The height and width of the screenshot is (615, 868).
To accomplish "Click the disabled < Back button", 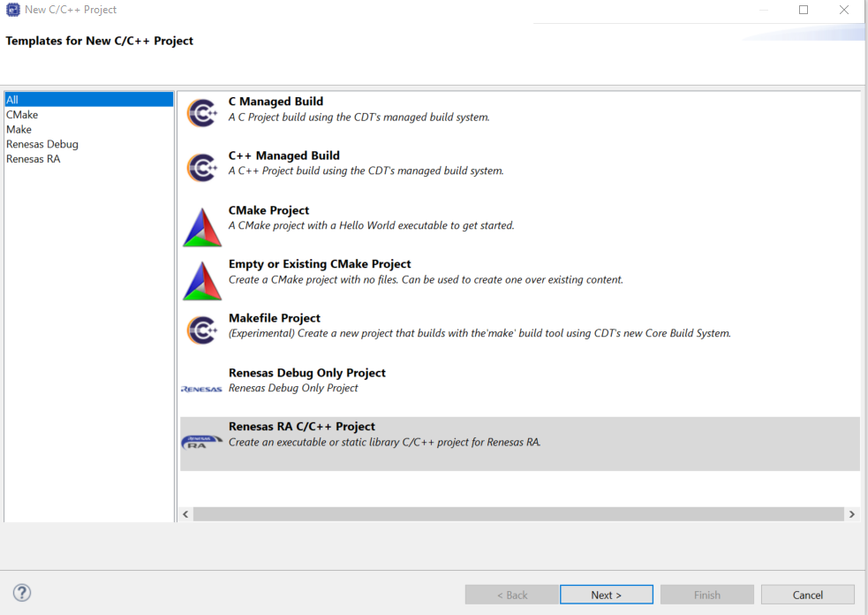I will [x=512, y=595].
